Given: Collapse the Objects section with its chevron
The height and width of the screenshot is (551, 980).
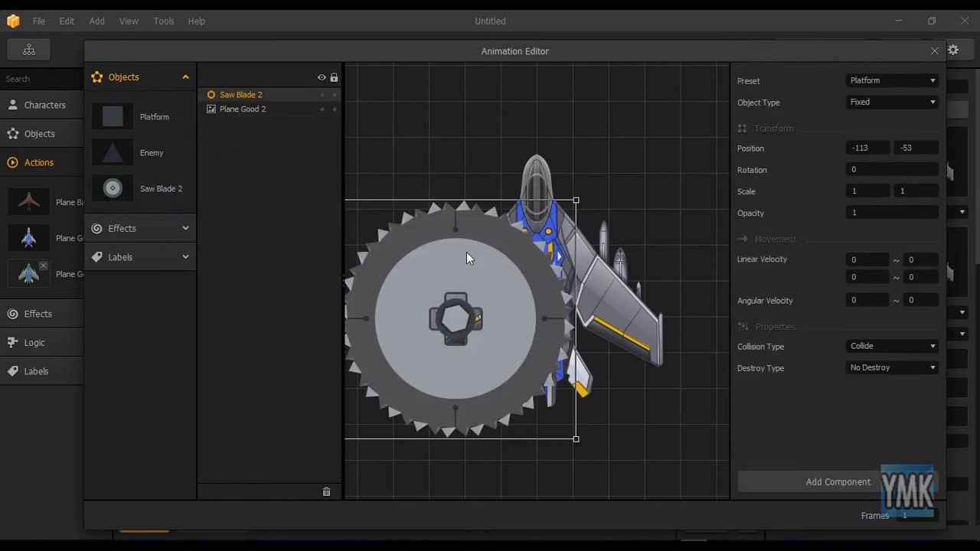Looking at the screenshot, I should [x=185, y=77].
